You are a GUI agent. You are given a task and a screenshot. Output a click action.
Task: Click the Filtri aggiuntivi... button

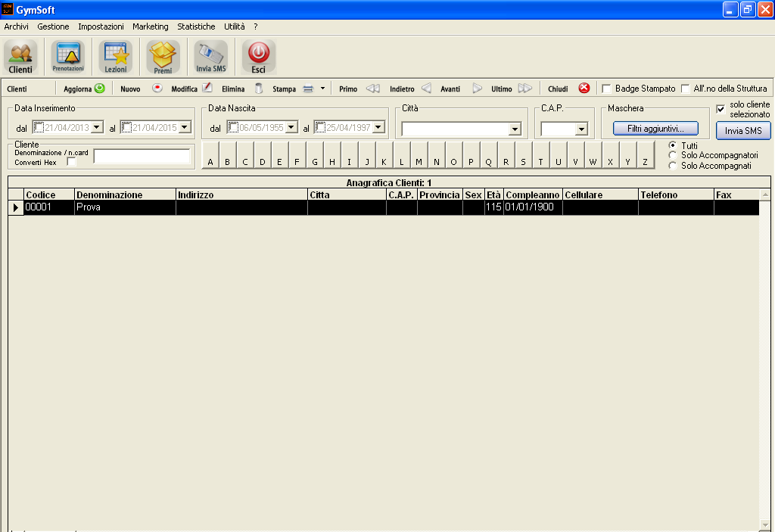(655, 129)
